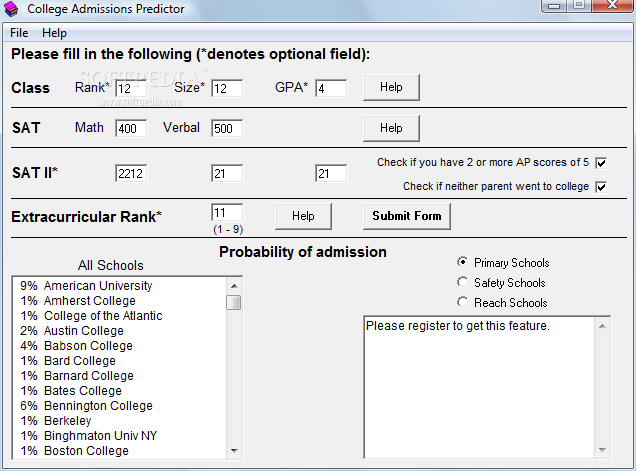Open the Help menu

[54, 33]
